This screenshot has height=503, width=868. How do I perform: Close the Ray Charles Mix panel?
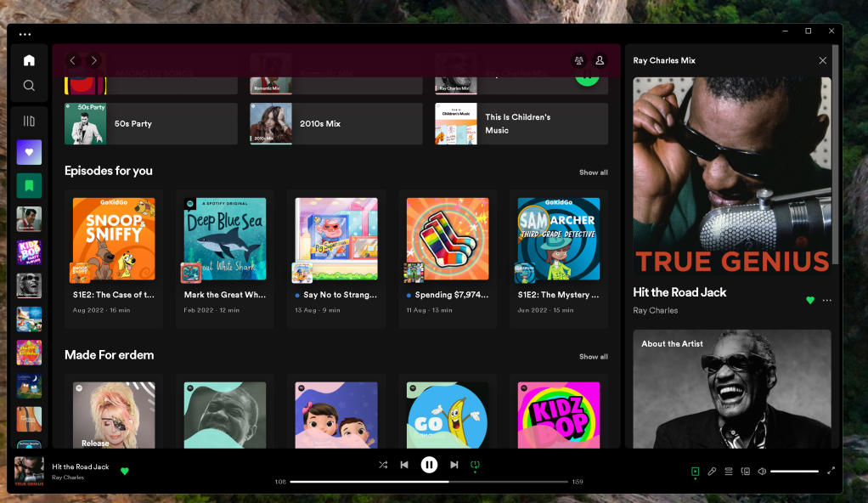click(823, 60)
